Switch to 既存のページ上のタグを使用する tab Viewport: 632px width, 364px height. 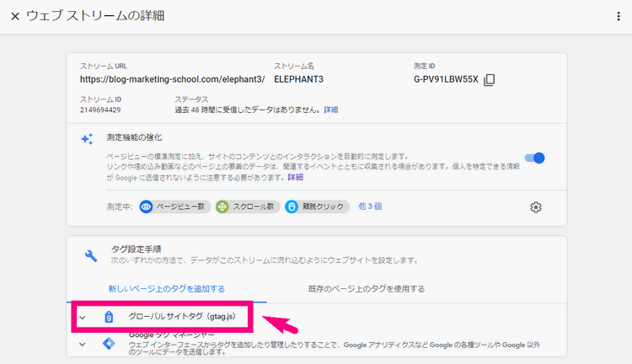(x=367, y=289)
